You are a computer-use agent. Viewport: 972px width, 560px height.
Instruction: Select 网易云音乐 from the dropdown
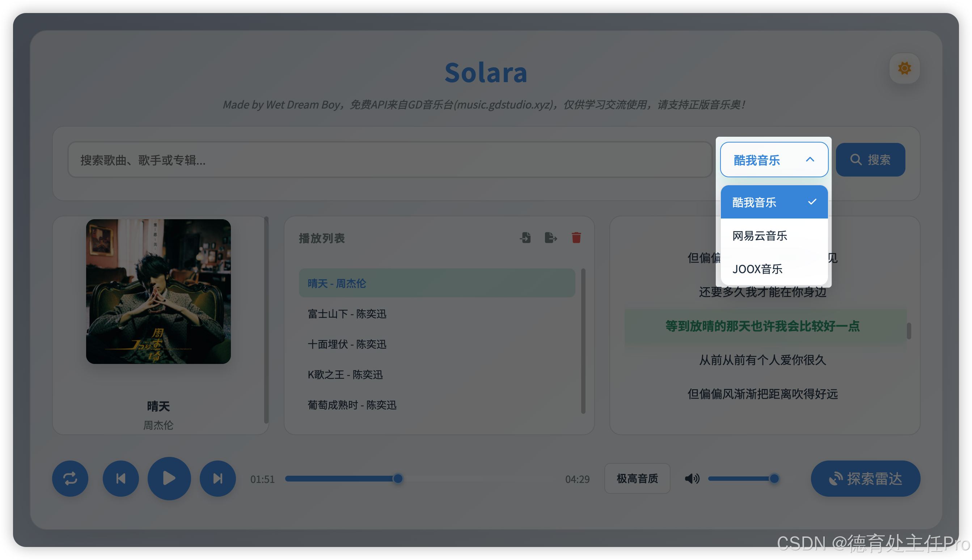[x=760, y=236]
